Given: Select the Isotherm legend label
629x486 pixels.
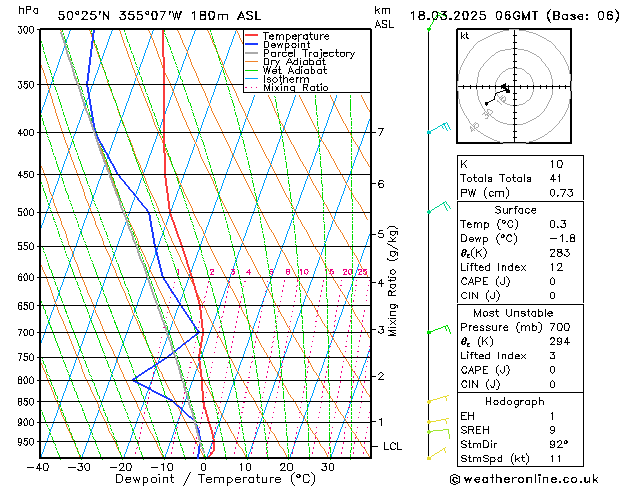Looking at the screenshot, I should tap(286, 79).
